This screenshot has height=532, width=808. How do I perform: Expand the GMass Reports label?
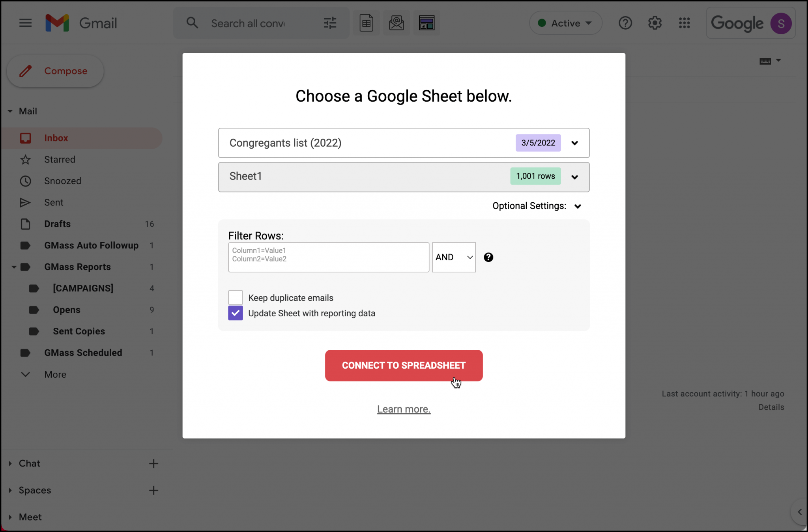coord(14,267)
